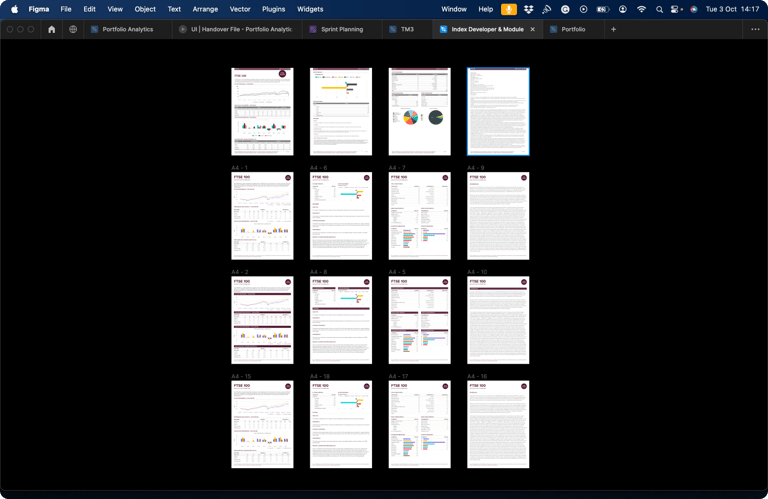Open the Plugins menu
Screen dimensions: 768x499
pyautogui.click(x=273, y=9)
